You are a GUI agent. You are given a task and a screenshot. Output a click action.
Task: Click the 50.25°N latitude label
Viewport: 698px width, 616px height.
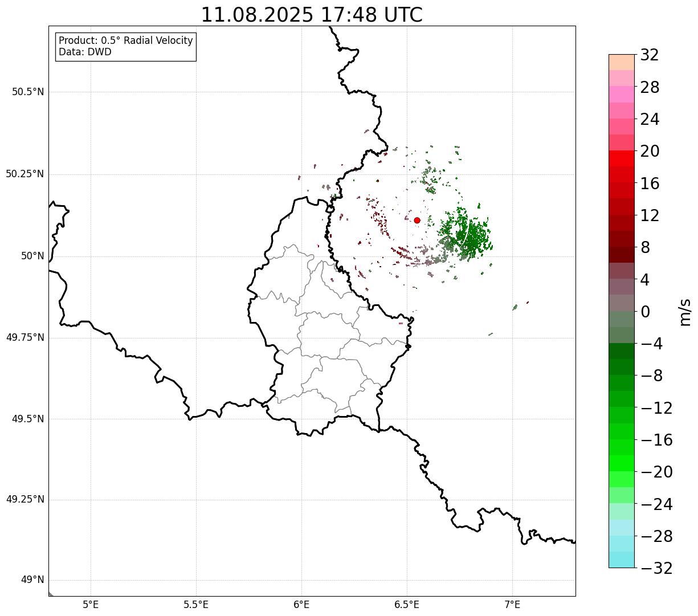[25, 174]
